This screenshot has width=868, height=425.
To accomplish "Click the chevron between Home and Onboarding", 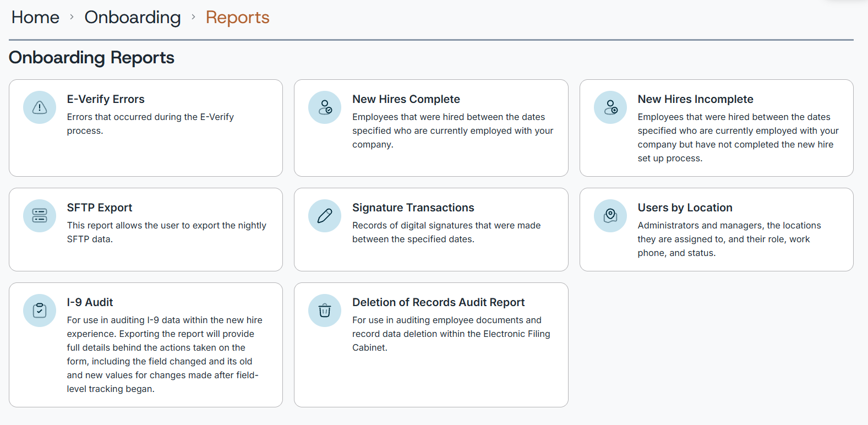I will (72, 17).
